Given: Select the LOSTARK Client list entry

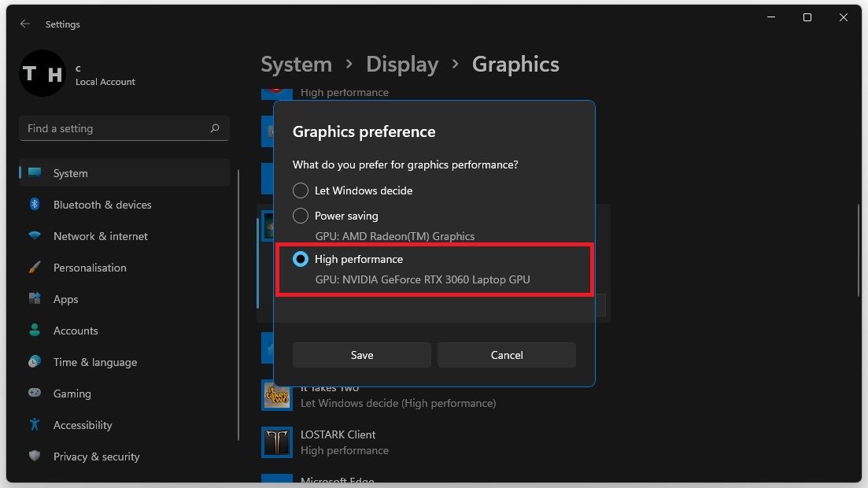Looking at the screenshot, I should tap(435, 442).
